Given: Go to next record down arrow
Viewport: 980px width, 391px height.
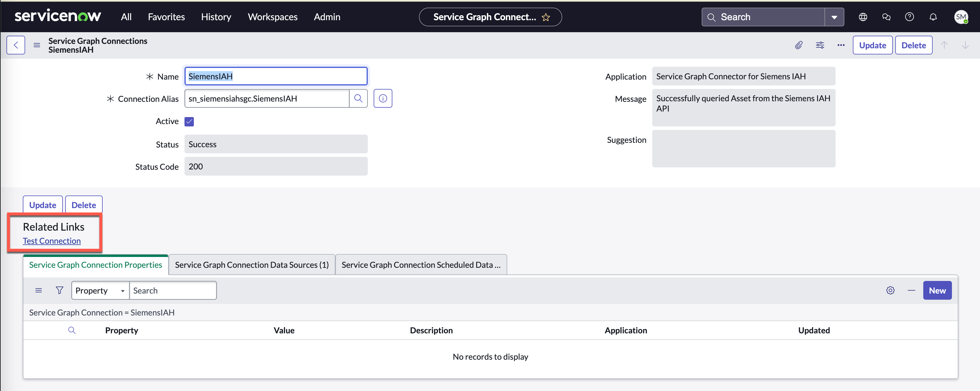Looking at the screenshot, I should (x=965, y=45).
